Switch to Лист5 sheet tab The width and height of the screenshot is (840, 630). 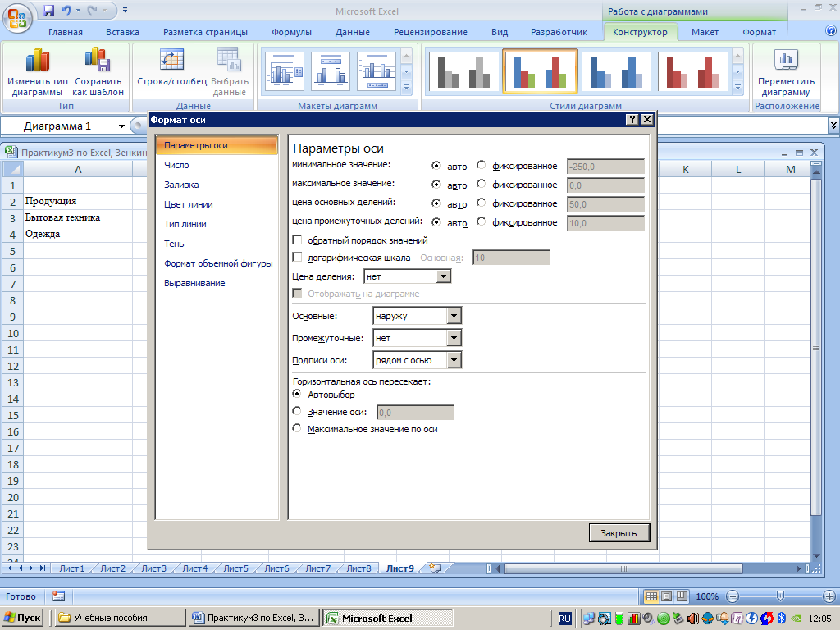pos(235,568)
